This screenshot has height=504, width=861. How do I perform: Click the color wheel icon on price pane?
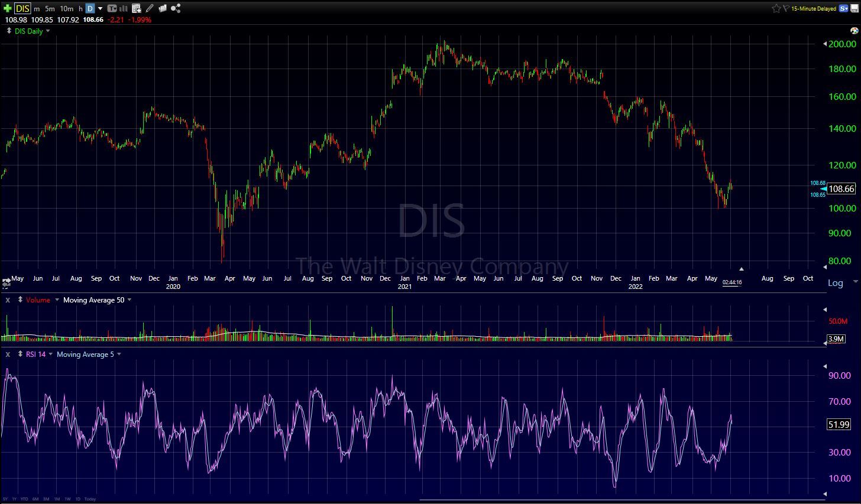[854, 31]
